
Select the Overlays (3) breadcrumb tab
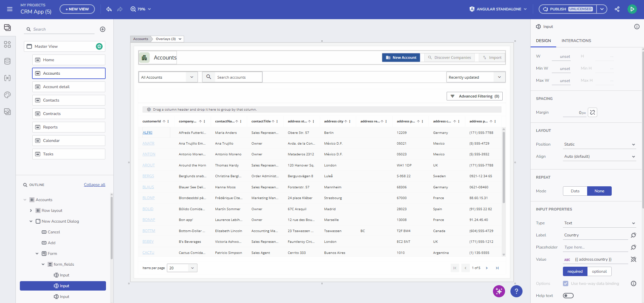coord(166,39)
